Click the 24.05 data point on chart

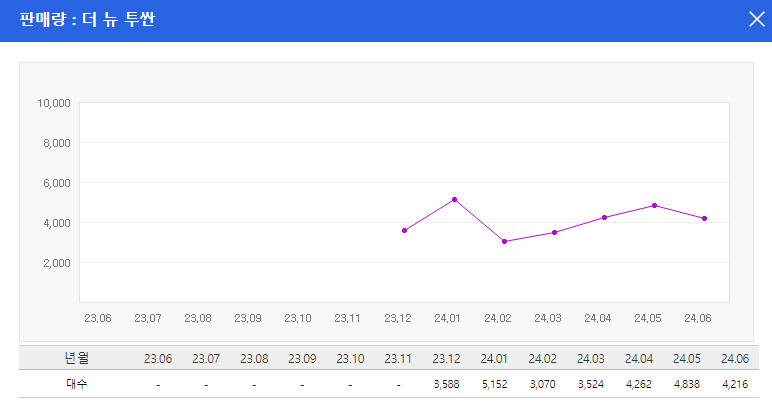pyautogui.click(x=654, y=205)
